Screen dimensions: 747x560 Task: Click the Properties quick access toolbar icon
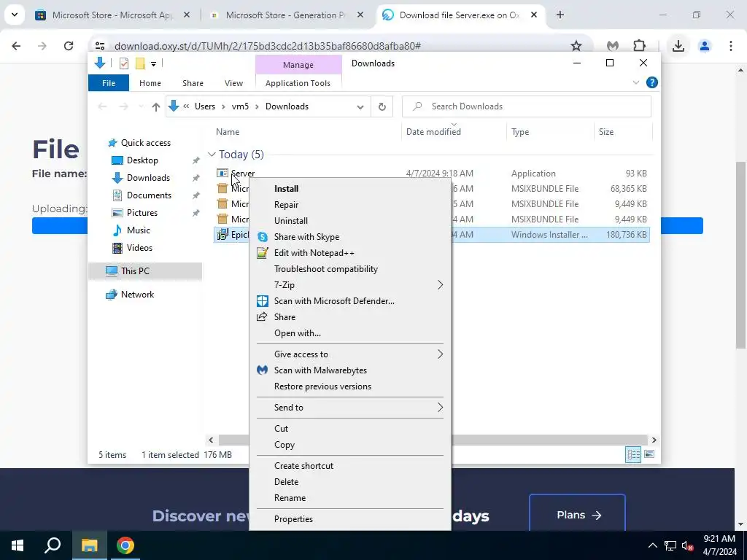[x=124, y=63]
